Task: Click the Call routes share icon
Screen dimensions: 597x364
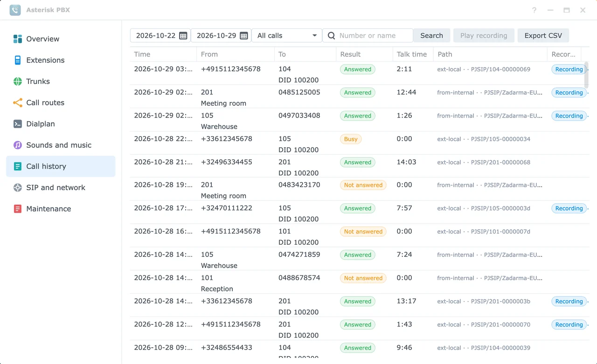Action: [x=18, y=103]
